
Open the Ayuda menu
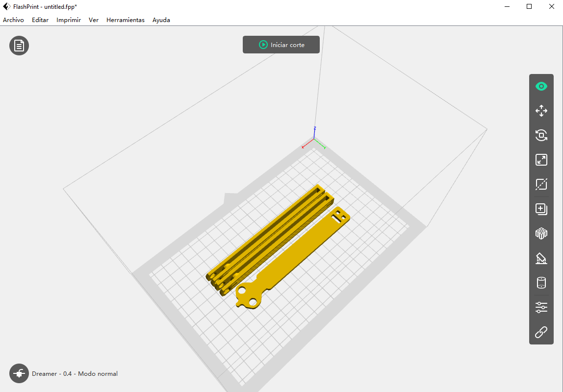[161, 20]
